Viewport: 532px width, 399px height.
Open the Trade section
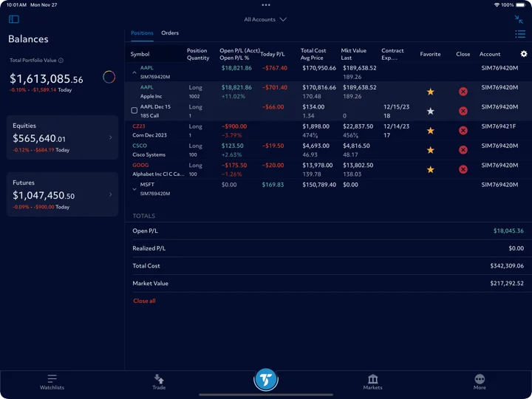(159, 382)
